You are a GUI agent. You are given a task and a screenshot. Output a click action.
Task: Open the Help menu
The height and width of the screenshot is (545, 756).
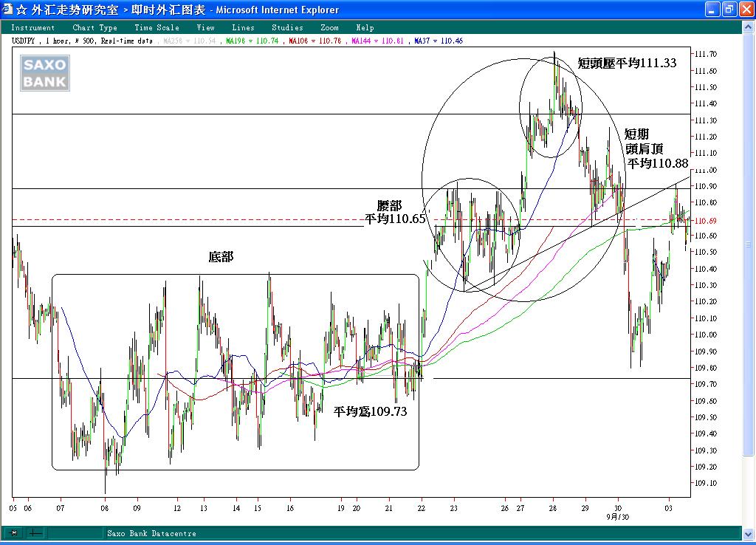tap(365, 28)
